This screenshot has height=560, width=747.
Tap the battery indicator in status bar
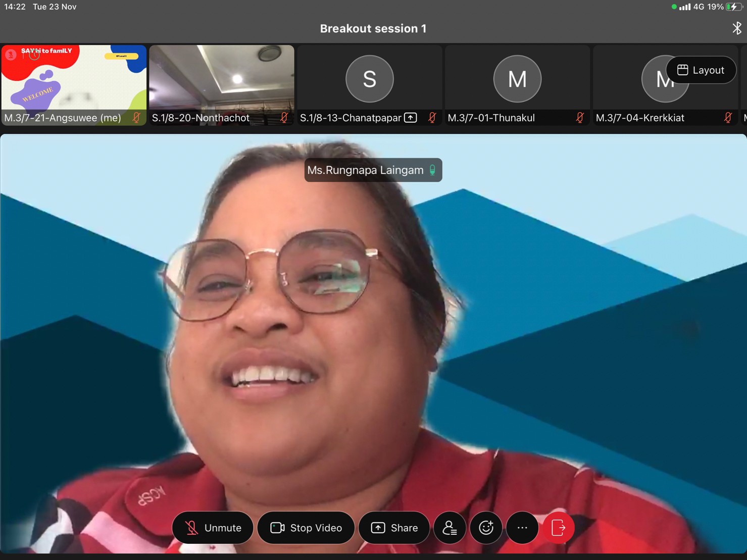coord(734,7)
